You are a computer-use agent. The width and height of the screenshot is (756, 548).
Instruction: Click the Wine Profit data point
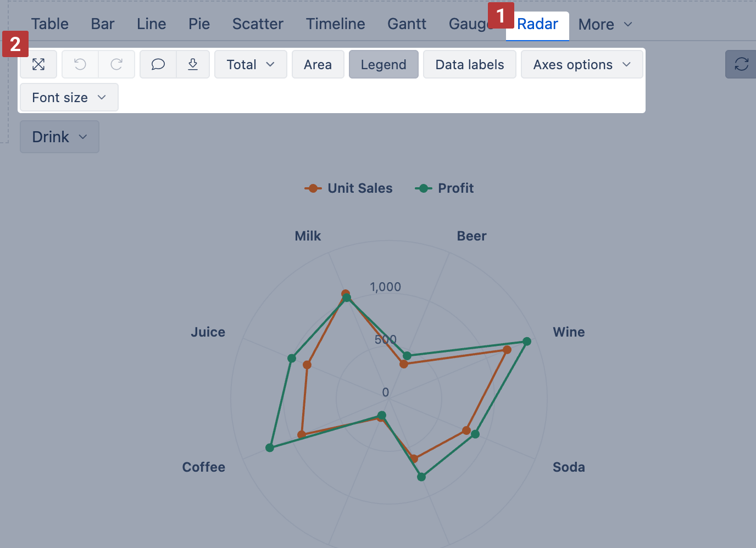[x=527, y=342]
